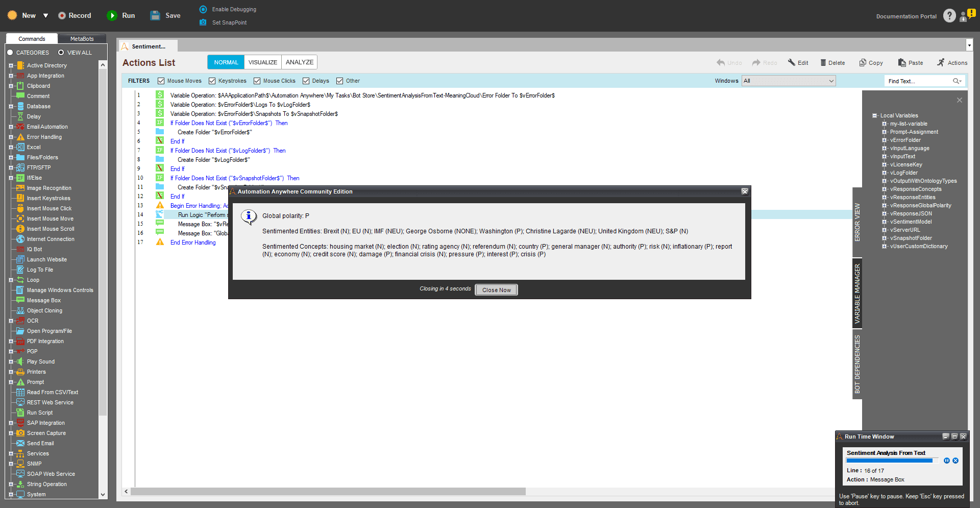Click the Find Text search field
Viewport: 980px width, 508px height.
tap(919, 81)
